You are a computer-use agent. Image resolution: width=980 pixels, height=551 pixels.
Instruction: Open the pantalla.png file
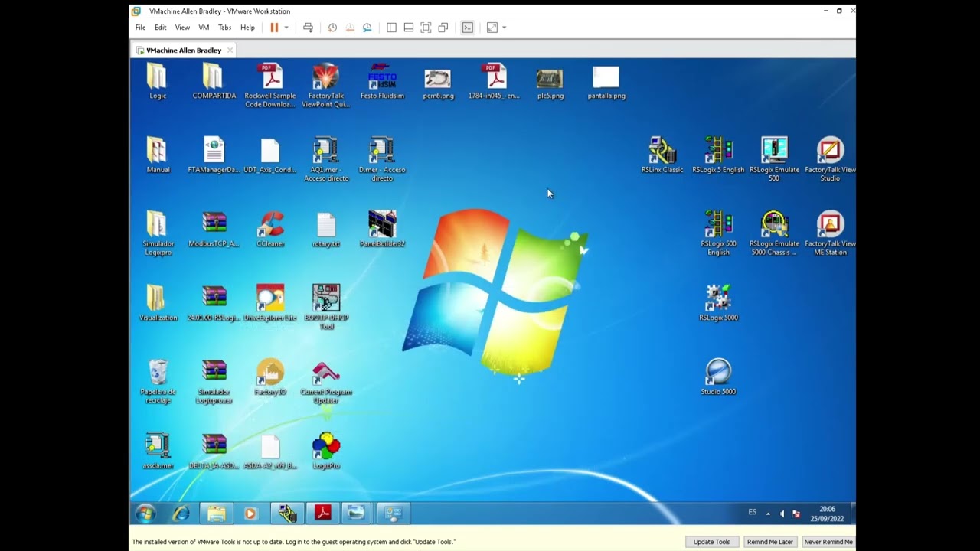(x=606, y=82)
